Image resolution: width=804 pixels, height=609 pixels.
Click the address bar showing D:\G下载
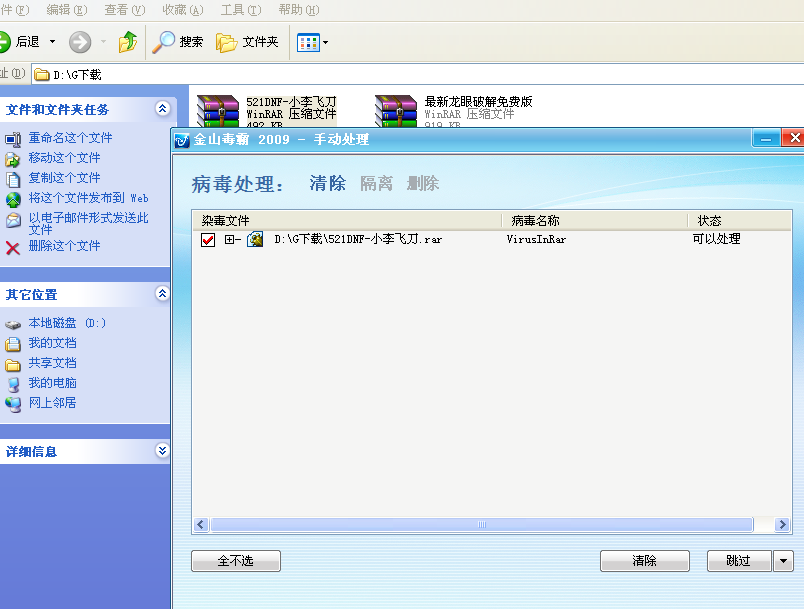[x=418, y=74]
